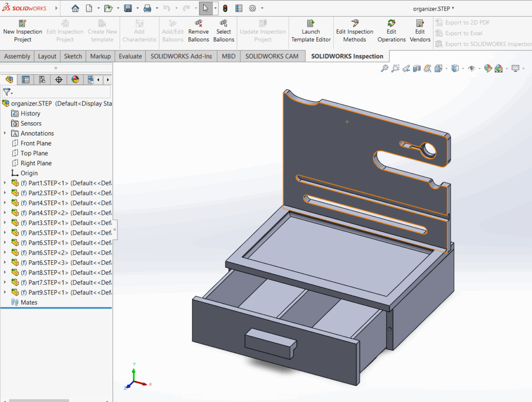This screenshot has height=402, width=532.
Task: Return to the previous view
Action: [x=406, y=69]
